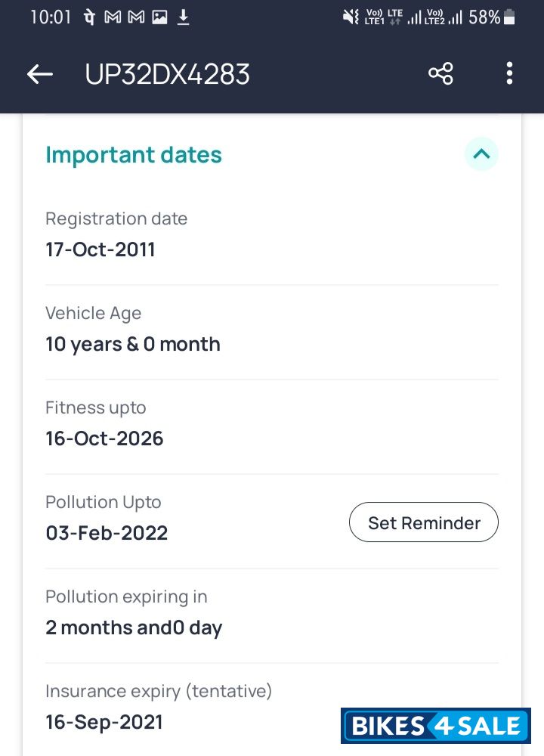Tap the Important dates heading

pos(134,155)
